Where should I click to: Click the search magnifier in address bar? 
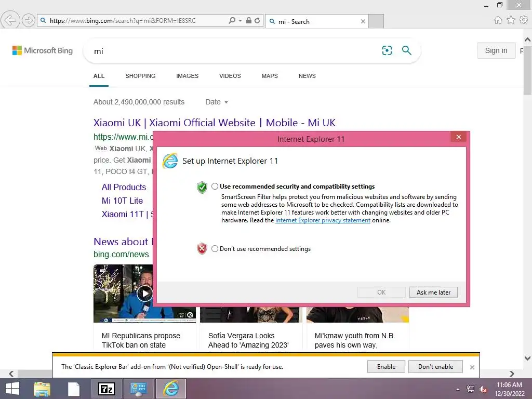232,20
